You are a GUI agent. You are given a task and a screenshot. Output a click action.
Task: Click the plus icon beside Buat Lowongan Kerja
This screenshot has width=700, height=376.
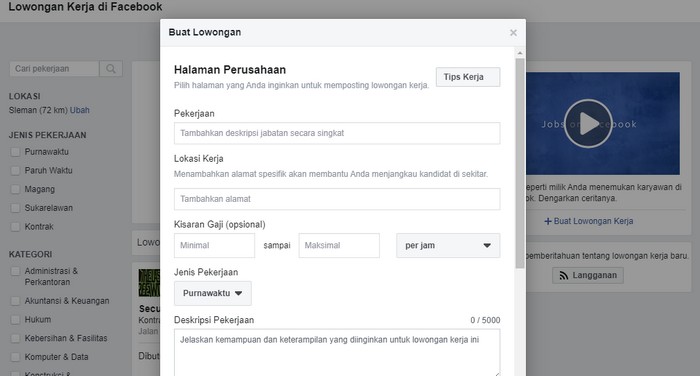(548, 221)
